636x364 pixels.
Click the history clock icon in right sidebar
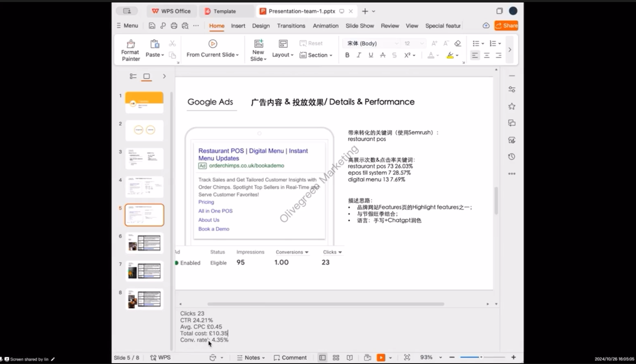tap(512, 157)
